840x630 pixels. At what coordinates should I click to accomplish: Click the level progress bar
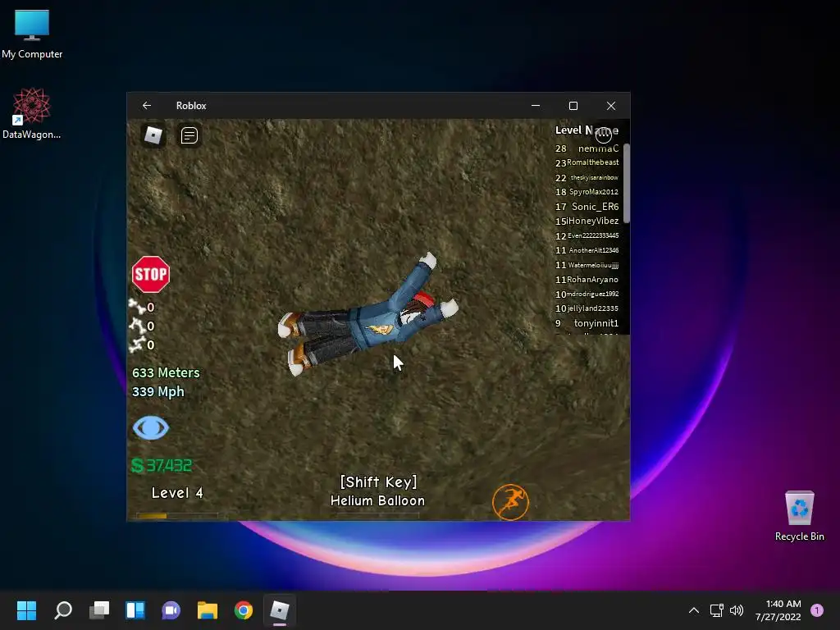(177, 515)
